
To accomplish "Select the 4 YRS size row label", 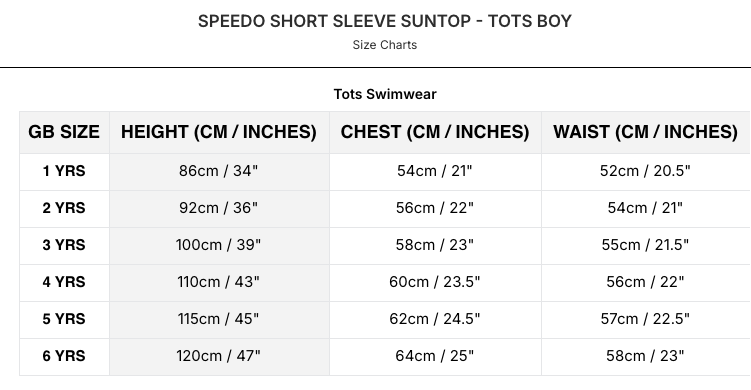I will coord(64,282).
